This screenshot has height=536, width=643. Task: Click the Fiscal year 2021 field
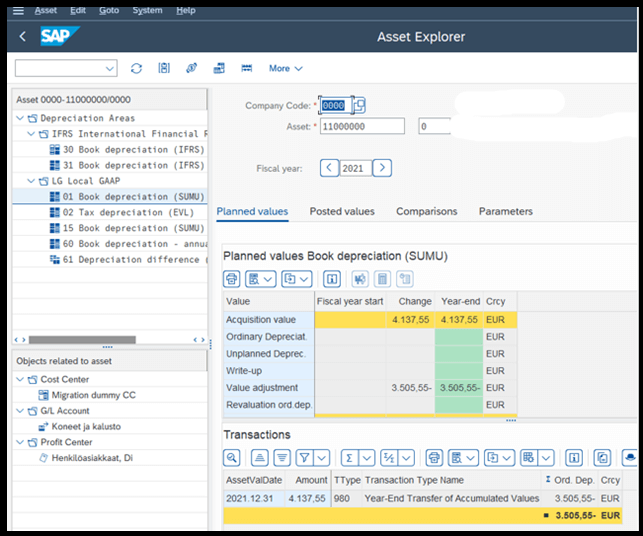pos(356,168)
